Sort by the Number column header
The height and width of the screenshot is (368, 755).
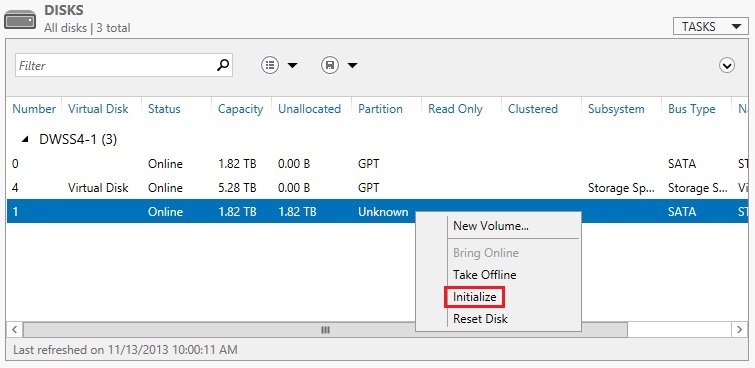(34, 109)
